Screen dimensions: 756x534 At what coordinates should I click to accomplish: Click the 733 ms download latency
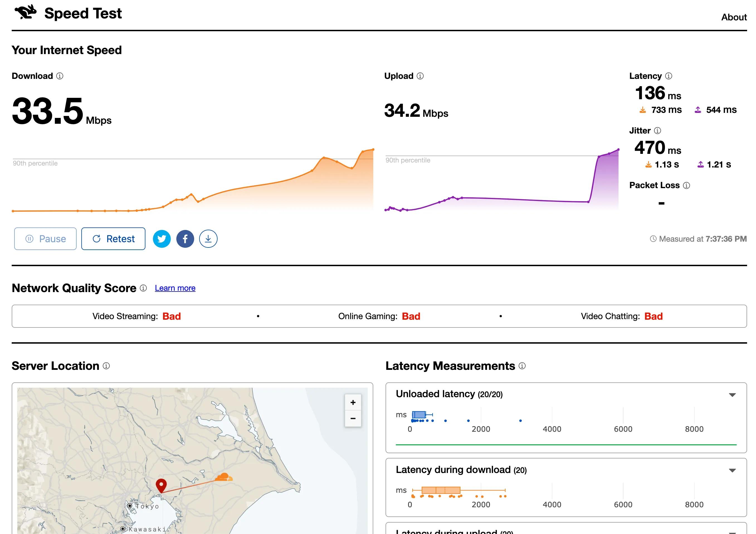666,110
